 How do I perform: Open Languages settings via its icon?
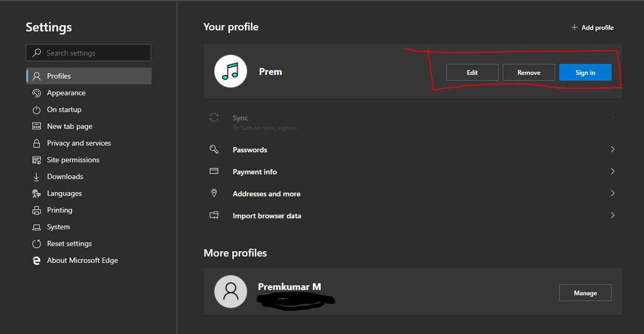tap(36, 193)
